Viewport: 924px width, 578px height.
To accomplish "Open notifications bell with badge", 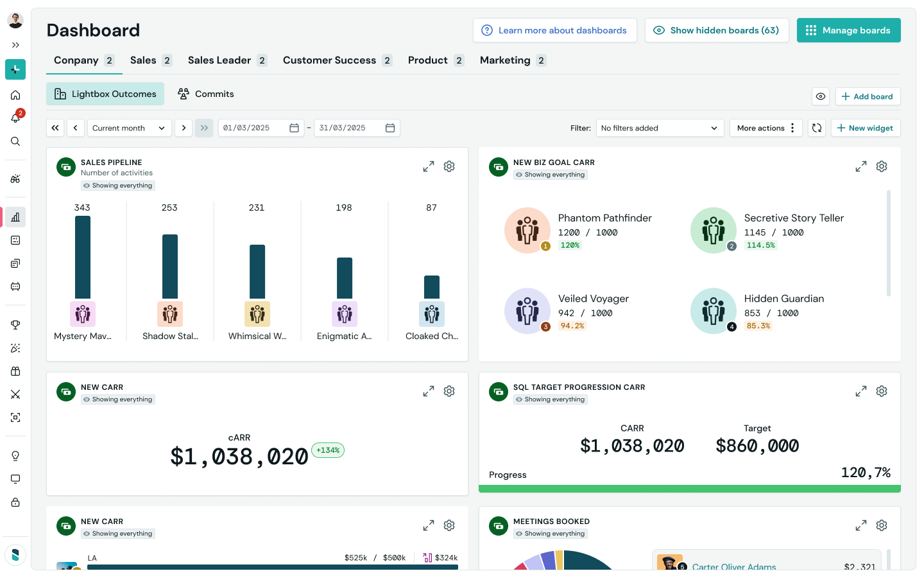I will 15,118.
